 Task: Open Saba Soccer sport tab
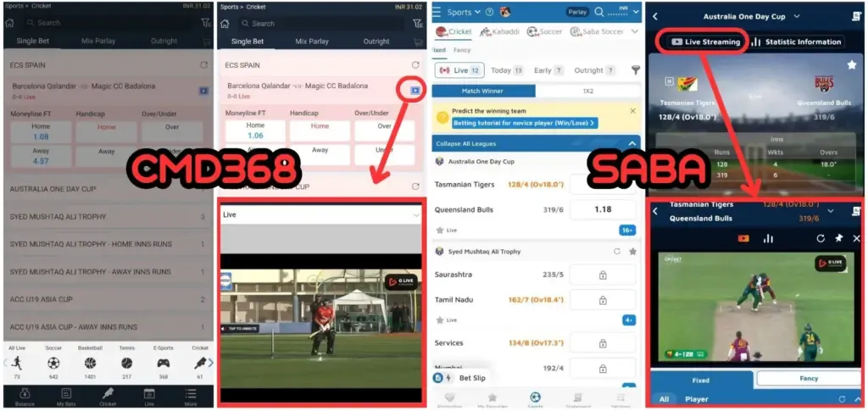pyautogui.click(x=597, y=31)
